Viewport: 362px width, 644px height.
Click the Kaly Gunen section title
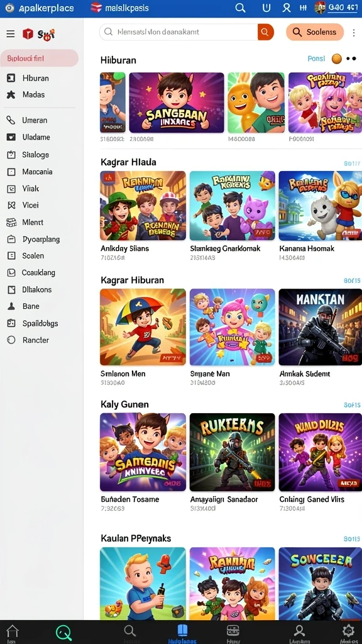[x=124, y=404]
